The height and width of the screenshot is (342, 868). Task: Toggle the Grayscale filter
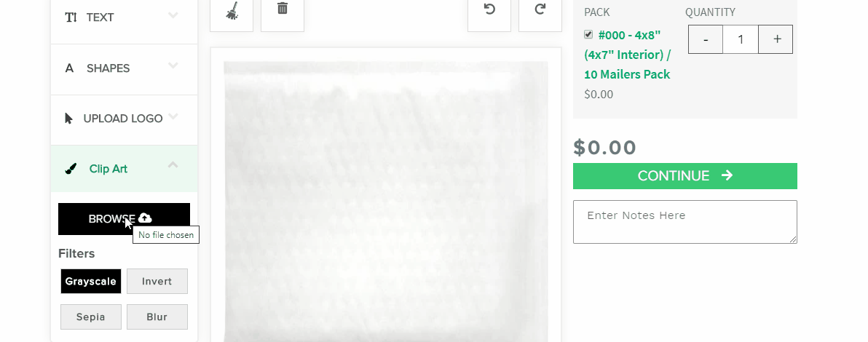pos(91,281)
